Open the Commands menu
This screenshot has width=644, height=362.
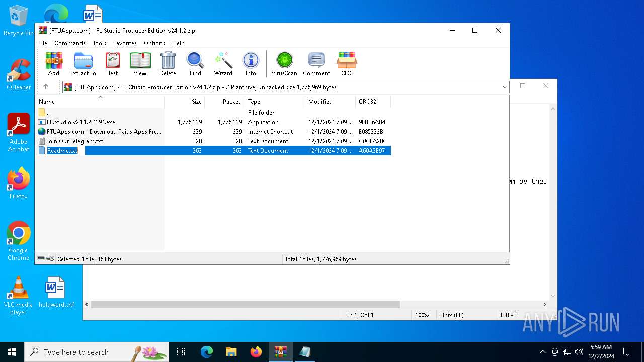(x=70, y=43)
